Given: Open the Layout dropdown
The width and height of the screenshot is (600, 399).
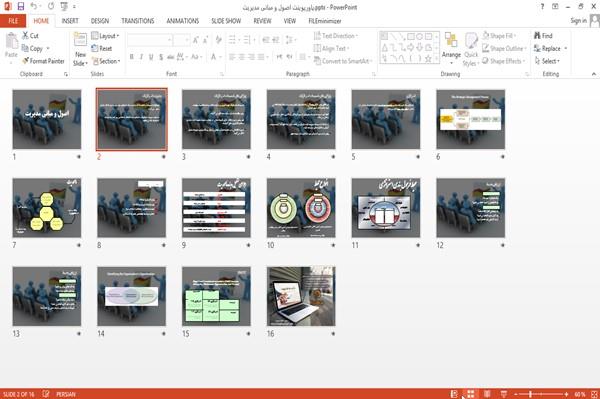Looking at the screenshot, I should click(105, 36).
